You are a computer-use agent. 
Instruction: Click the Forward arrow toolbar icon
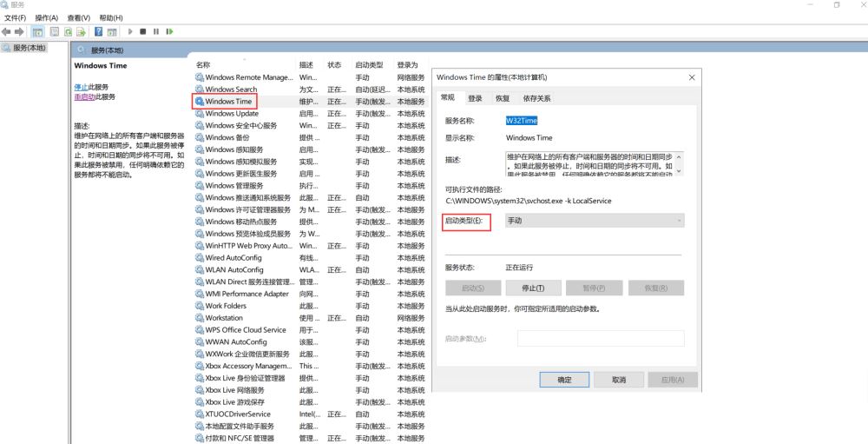(20, 31)
